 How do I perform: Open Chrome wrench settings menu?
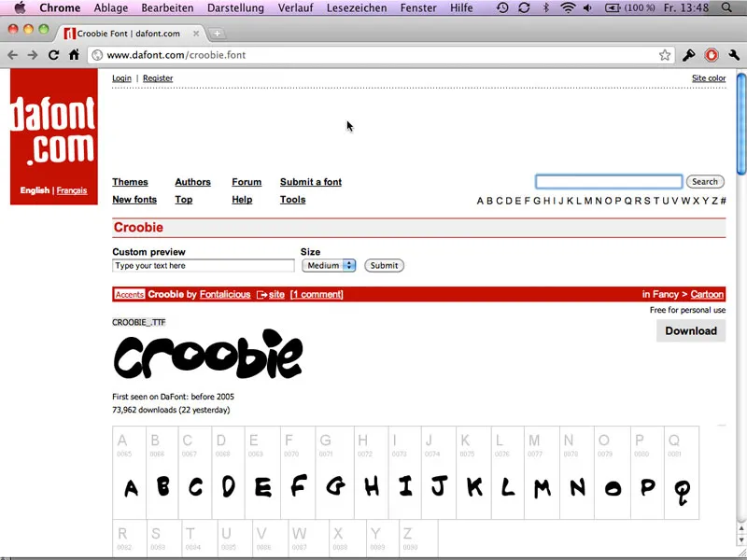(734, 55)
